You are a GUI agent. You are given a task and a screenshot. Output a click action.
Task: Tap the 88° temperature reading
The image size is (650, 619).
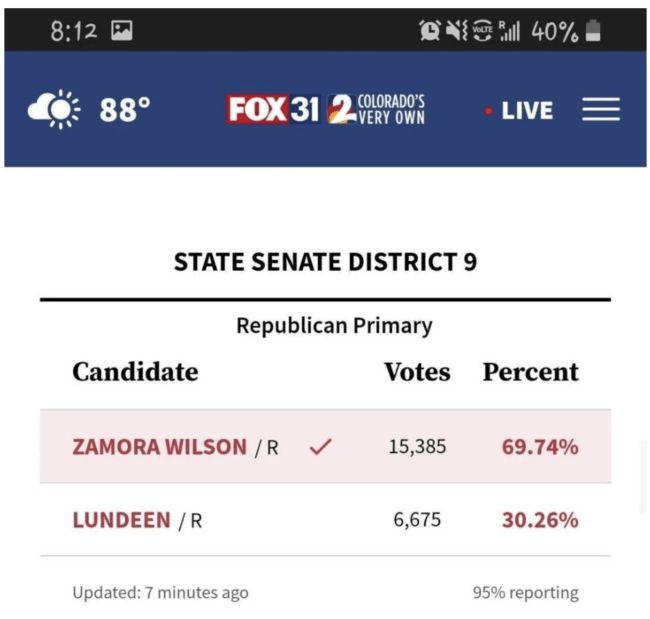point(125,110)
